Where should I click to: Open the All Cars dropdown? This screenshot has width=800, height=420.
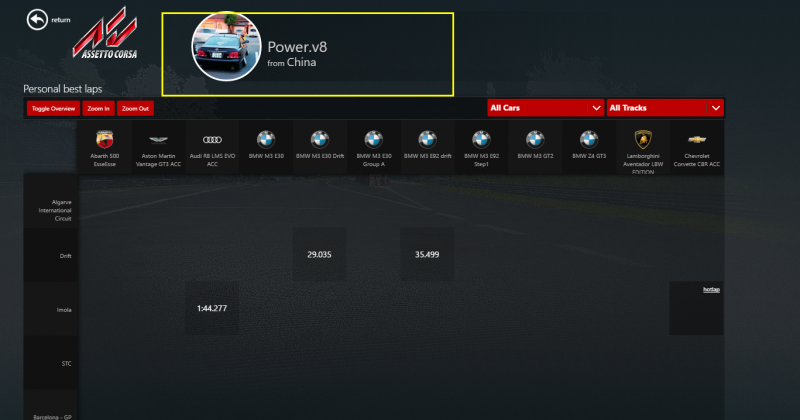(545, 108)
